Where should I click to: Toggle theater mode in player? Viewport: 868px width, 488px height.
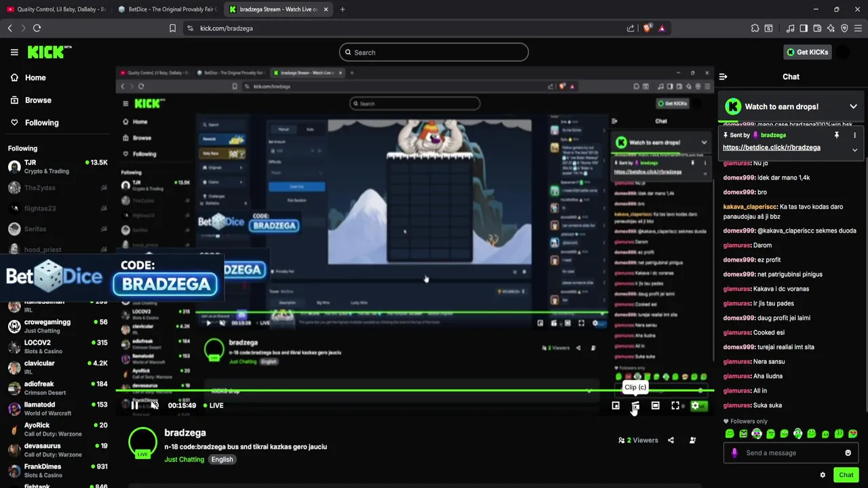[655, 405]
